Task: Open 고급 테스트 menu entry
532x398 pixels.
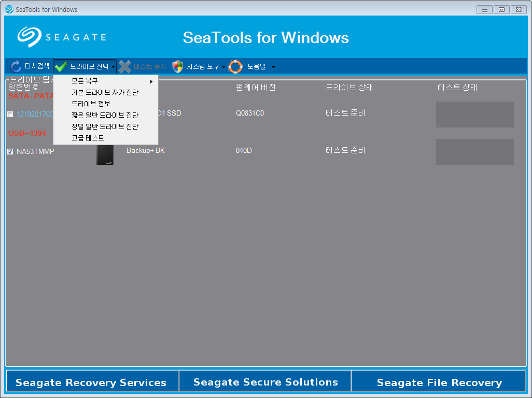Action: [x=106, y=138]
